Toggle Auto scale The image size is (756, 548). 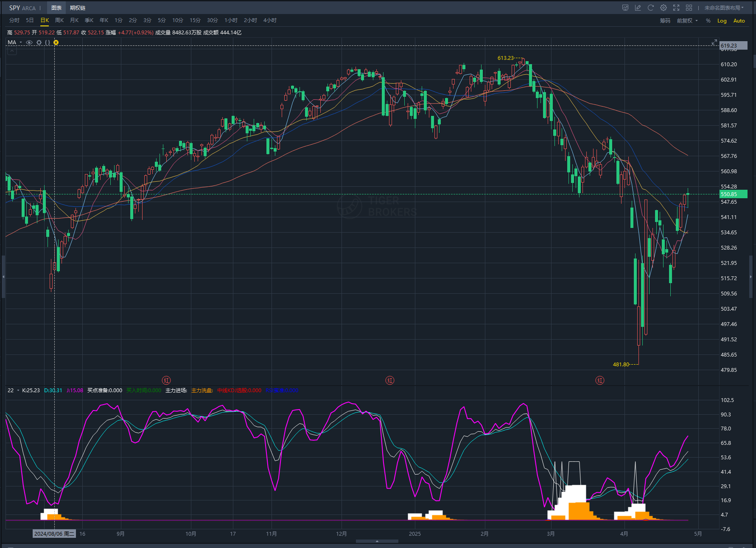tap(739, 21)
